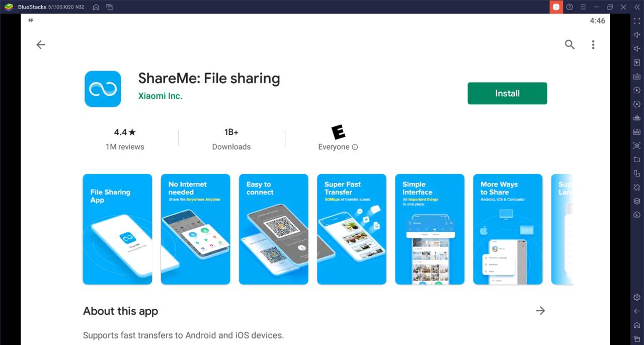Collapse the BlueStacks side toolbar
The image size is (644, 345).
pos(637,7)
